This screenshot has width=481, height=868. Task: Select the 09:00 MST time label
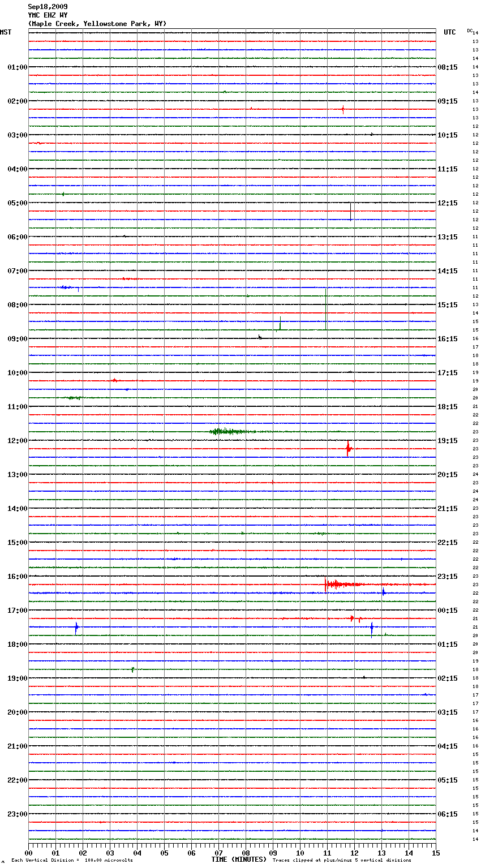pyautogui.click(x=18, y=339)
